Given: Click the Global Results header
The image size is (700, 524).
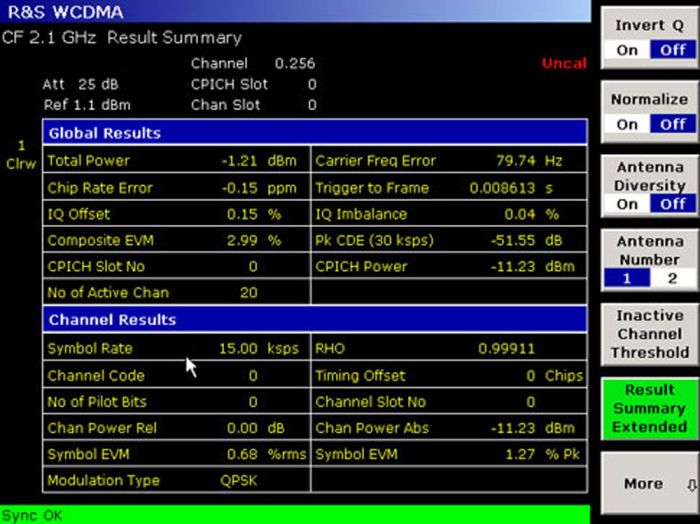Looking at the screenshot, I should 315,133.
